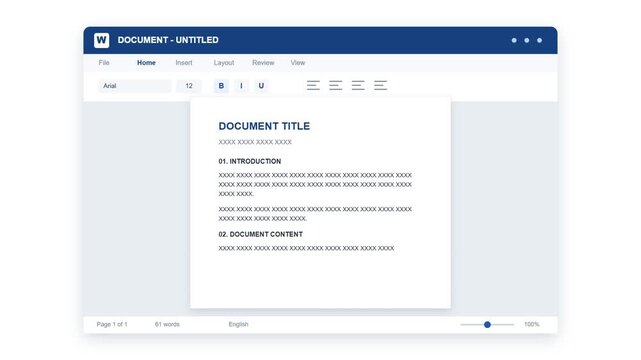Click the 61 words count
The image size is (641, 360).
point(167,324)
